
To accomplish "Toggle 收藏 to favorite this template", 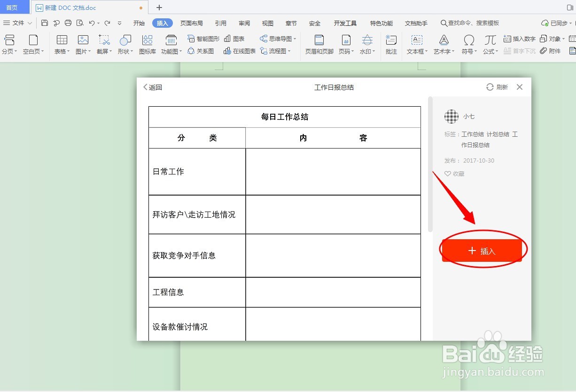I will click(x=454, y=173).
